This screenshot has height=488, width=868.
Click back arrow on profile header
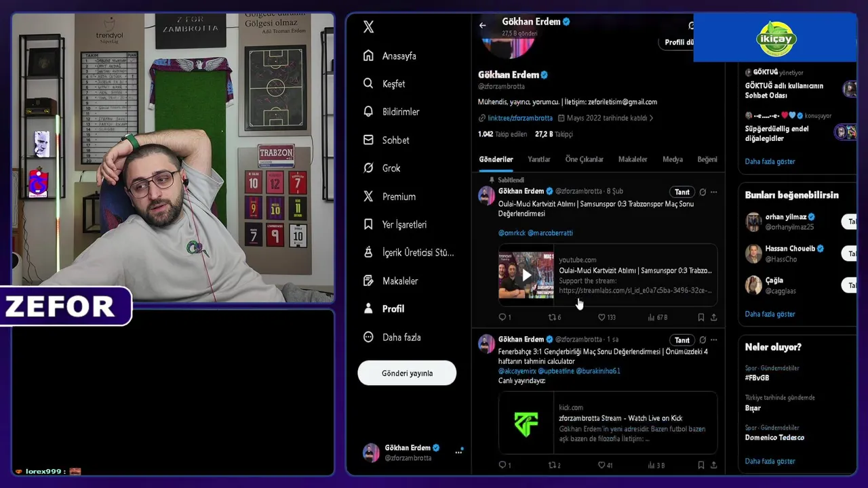point(483,26)
